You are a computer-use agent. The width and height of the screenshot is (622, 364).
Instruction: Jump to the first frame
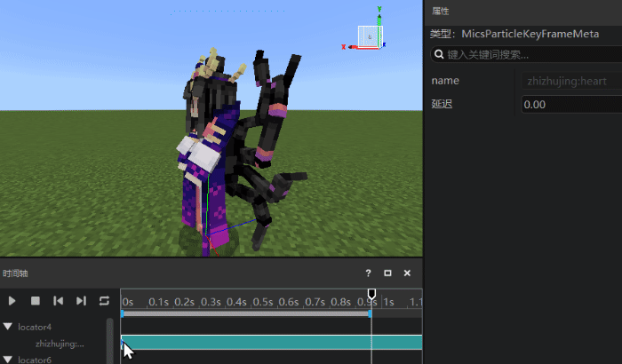point(58,301)
